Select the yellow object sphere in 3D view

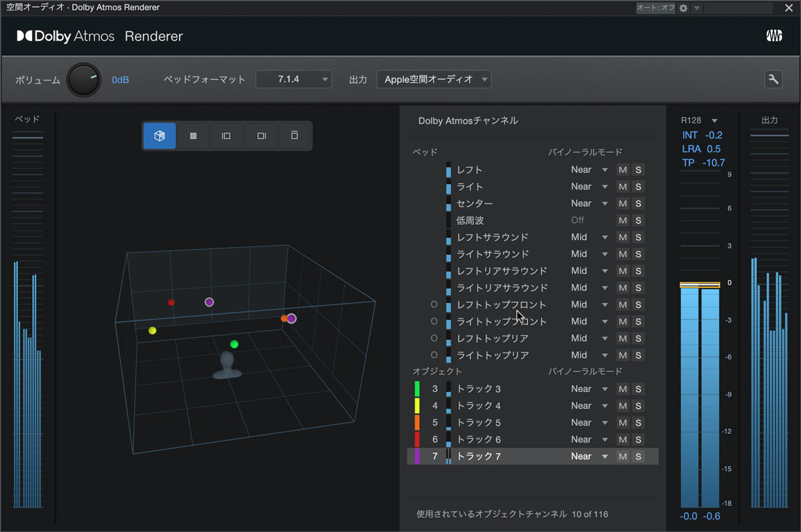[x=152, y=330]
